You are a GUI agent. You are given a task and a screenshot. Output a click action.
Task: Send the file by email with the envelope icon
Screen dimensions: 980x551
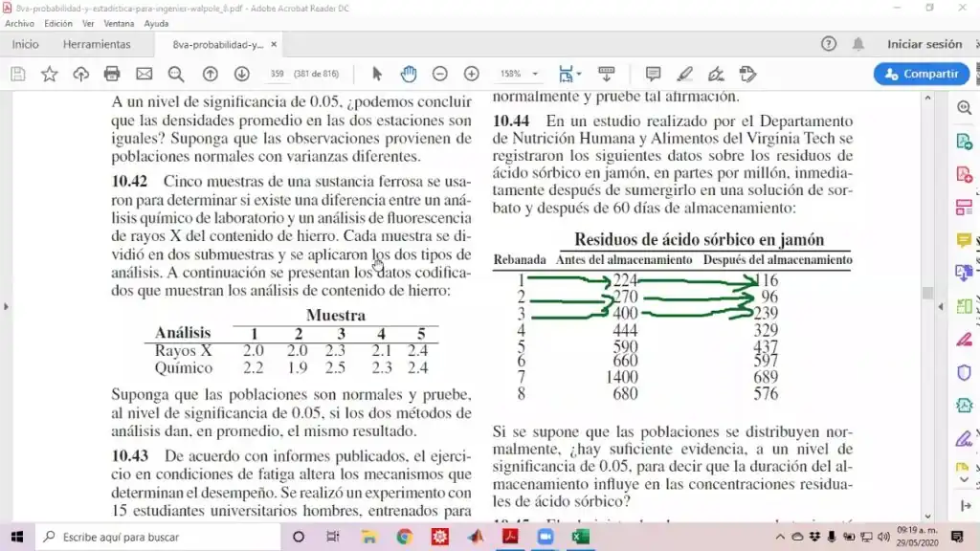[x=144, y=74]
